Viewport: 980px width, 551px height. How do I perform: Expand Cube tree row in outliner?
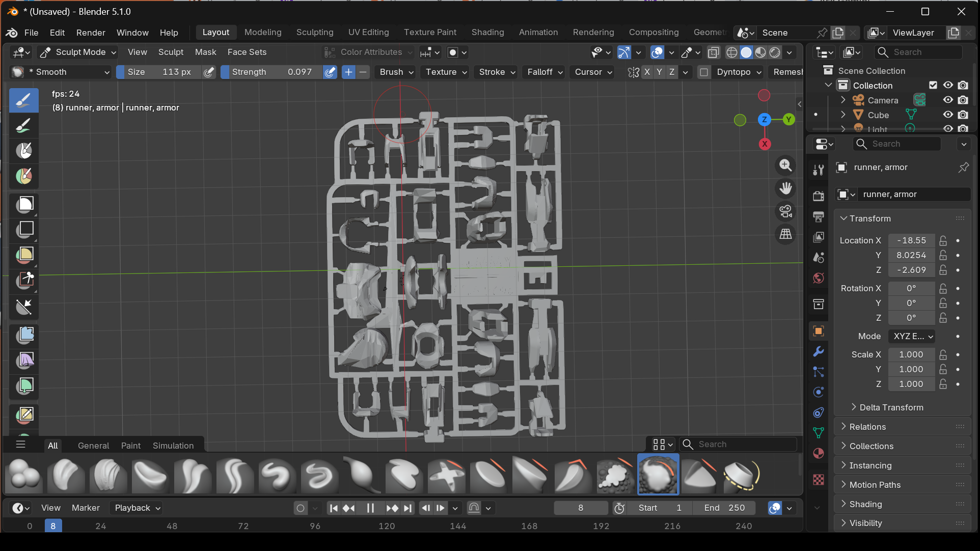(x=843, y=115)
